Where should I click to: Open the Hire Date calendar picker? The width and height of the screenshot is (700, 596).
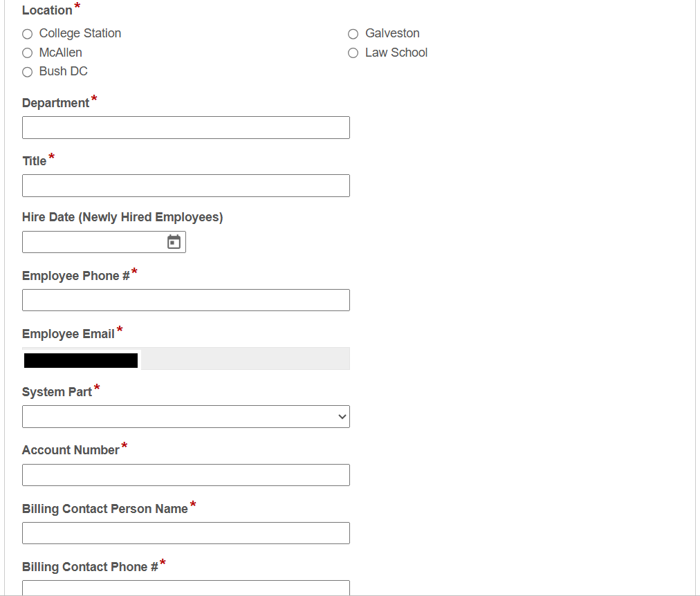pos(174,241)
